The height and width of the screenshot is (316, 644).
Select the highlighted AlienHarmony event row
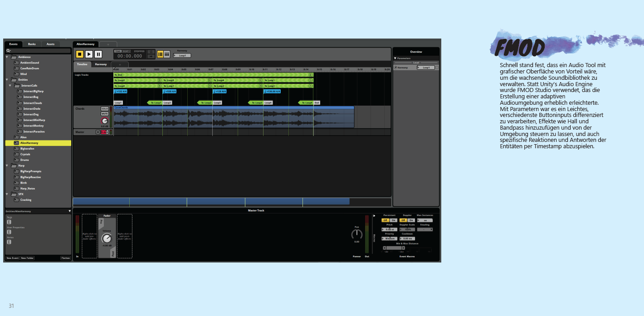point(38,143)
